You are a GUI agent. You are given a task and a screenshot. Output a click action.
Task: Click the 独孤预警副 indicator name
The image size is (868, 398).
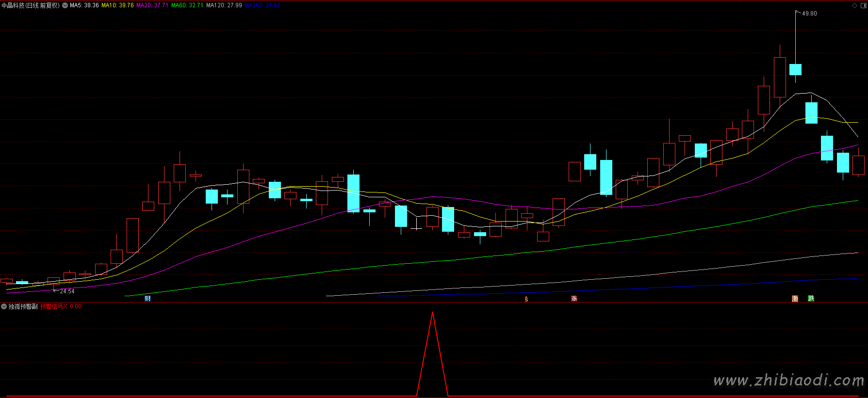coord(23,306)
